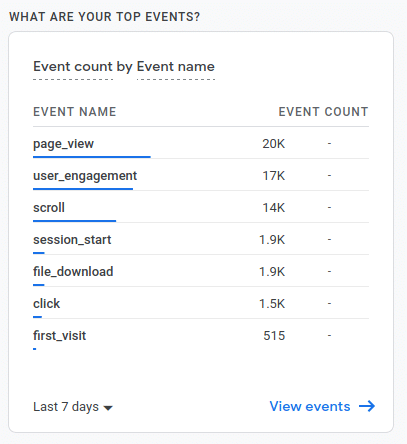Click the blue bar under scroll
Image resolution: width=407 pixels, height=444 pixels.
click(x=74, y=221)
